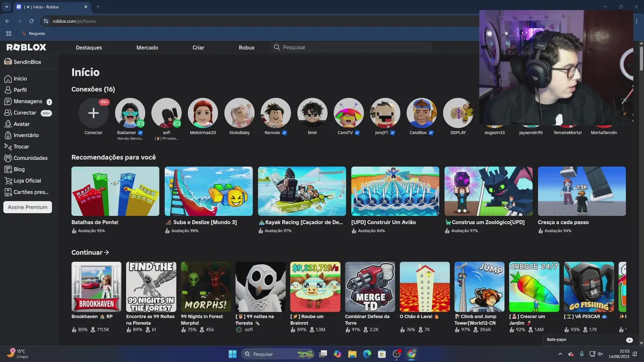Image resolution: width=644 pixels, height=362 pixels.
Task: Switch to the Início - Roblox tab
Action: click(51, 7)
